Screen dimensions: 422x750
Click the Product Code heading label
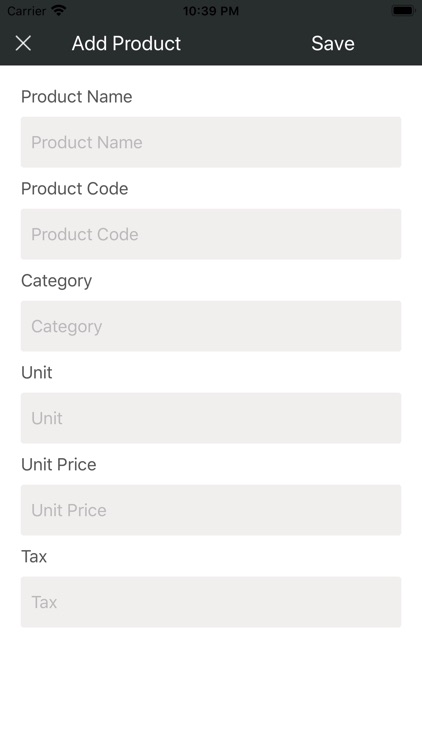coord(75,188)
